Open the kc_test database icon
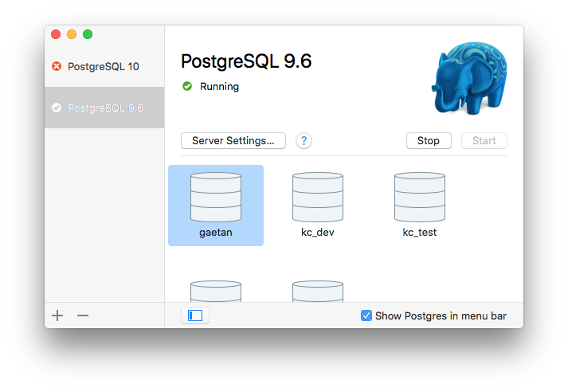The height and width of the screenshot is (392, 568). pyautogui.click(x=420, y=198)
